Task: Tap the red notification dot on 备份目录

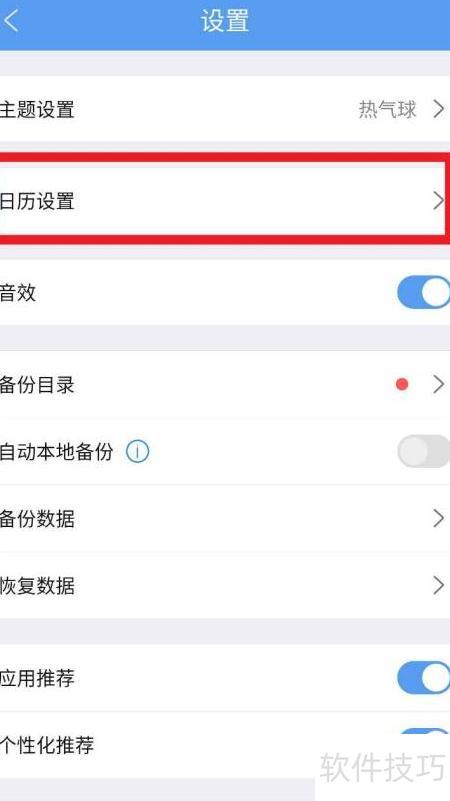Action: point(402,385)
